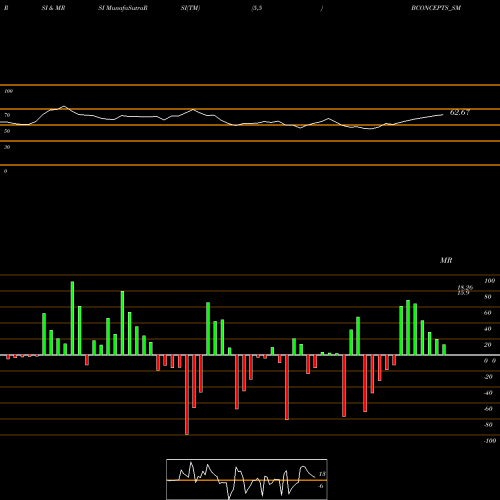This screenshot has width=500, height=500.
Task: Click the MR axis label 60
Action: click(488, 313)
